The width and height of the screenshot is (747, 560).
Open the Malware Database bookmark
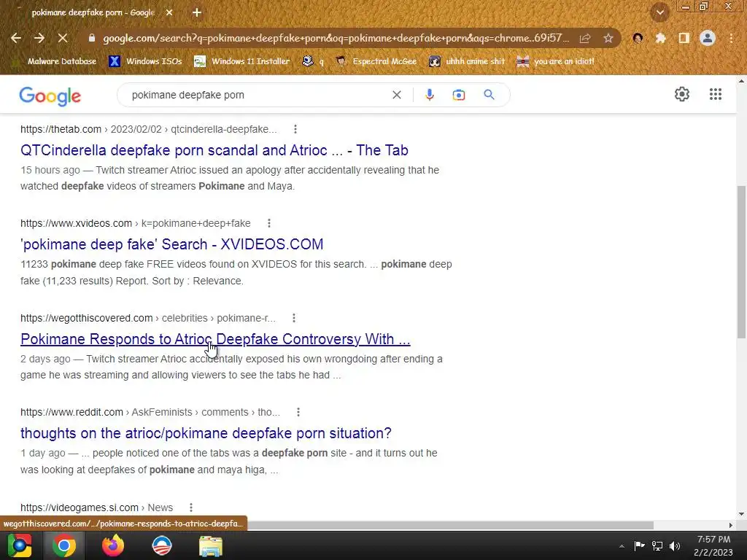click(55, 61)
